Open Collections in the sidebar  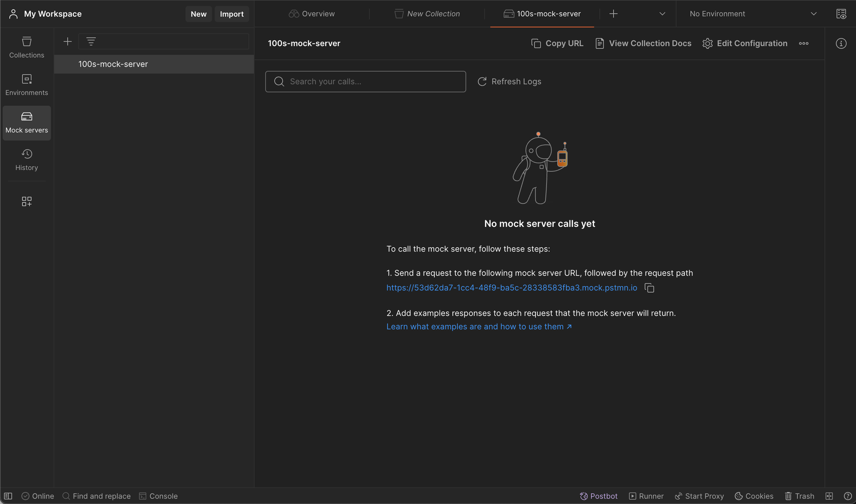click(x=27, y=47)
